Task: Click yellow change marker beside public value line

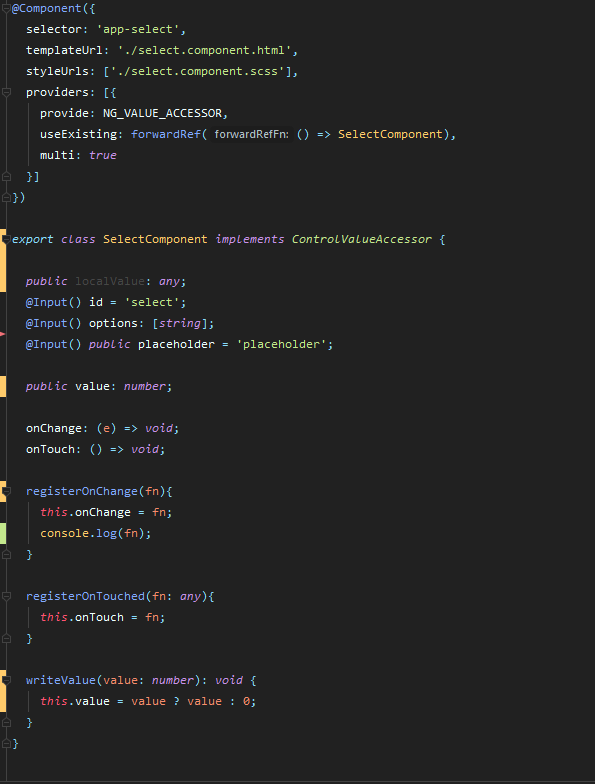Action: pos(3,386)
